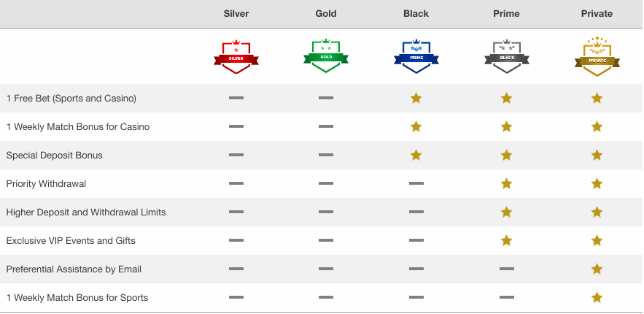This screenshot has width=644, height=314.
Task: Select the Gold column header
Action: tap(326, 14)
